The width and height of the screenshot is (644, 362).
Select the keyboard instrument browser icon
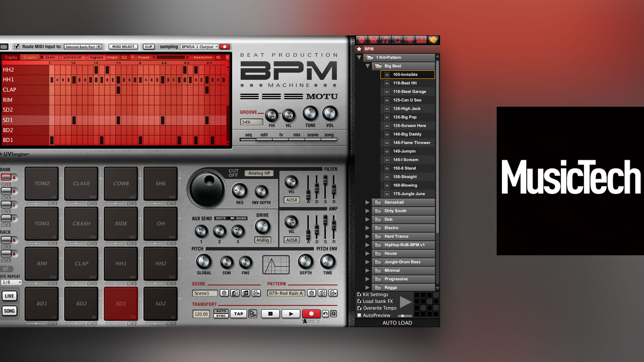click(421, 40)
